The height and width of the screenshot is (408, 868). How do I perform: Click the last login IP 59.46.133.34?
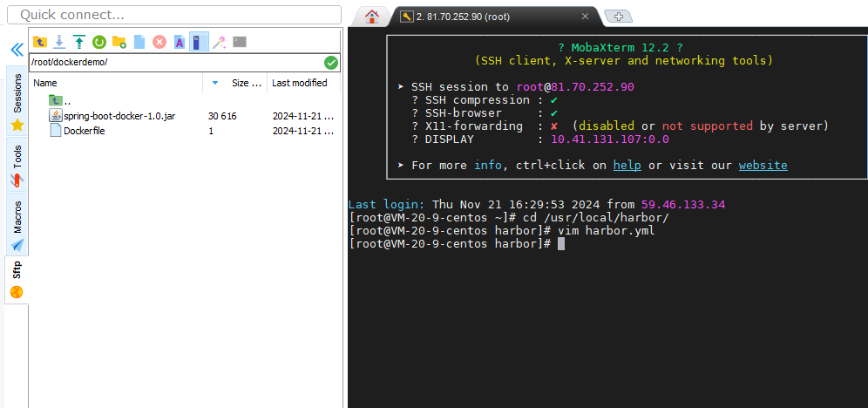click(683, 205)
